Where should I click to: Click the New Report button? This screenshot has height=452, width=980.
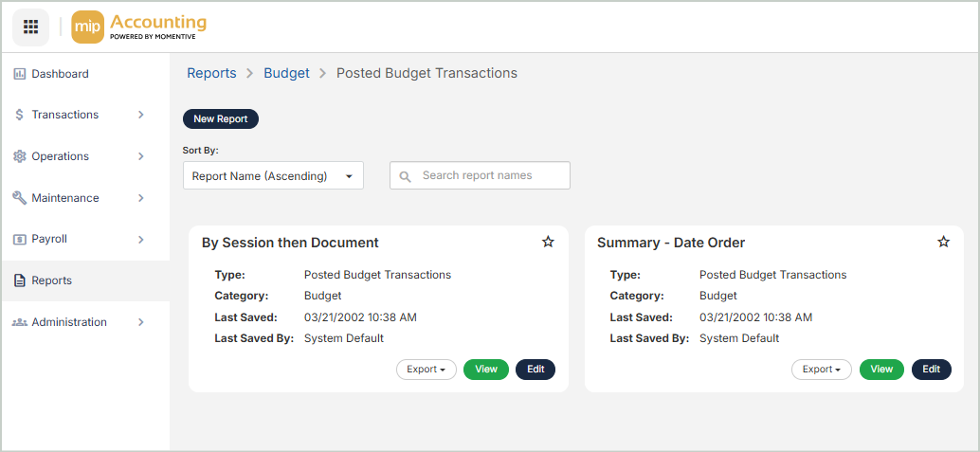220,119
